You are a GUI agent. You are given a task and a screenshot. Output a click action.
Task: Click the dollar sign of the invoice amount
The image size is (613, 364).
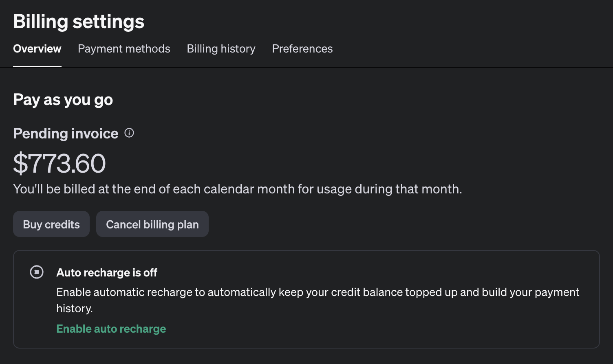tap(20, 164)
